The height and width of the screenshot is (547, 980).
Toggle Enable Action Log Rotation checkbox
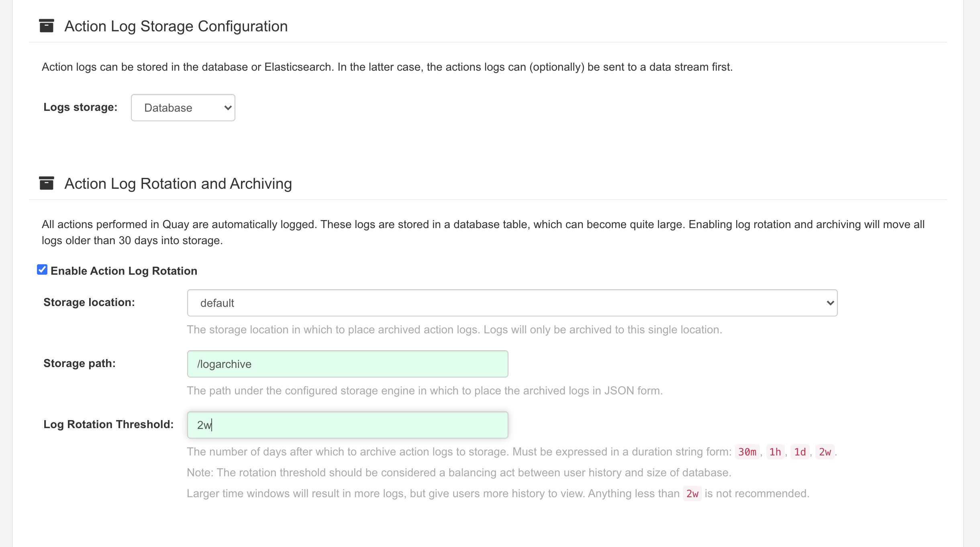pos(42,270)
